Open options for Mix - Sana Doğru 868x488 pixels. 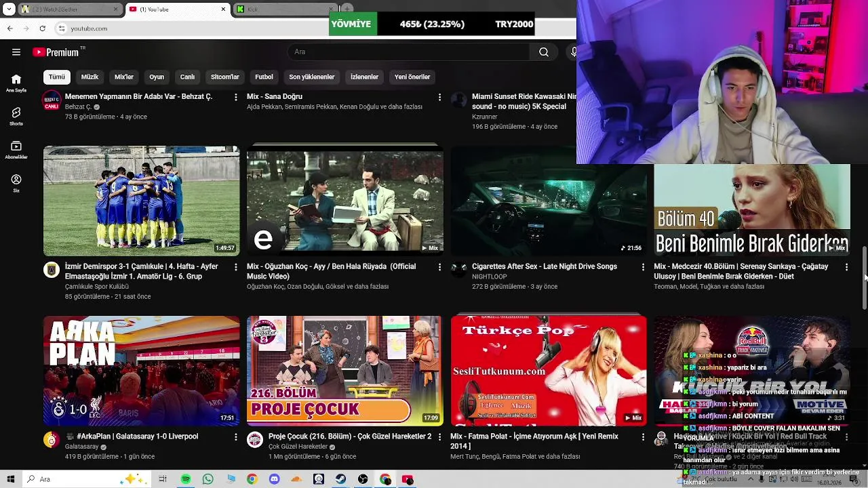coord(439,98)
